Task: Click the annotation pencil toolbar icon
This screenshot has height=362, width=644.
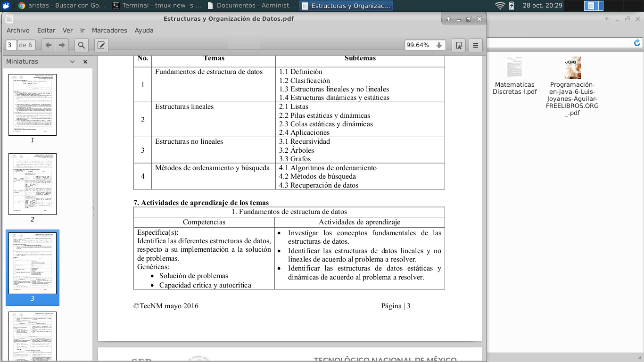Action: tap(101, 45)
